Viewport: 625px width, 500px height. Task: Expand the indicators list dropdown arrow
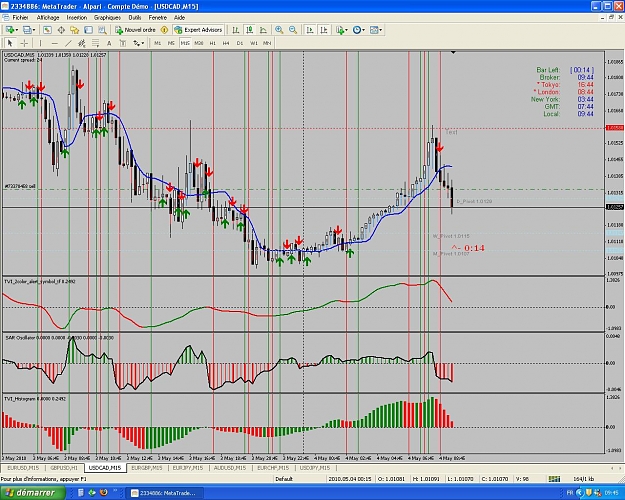(346, 30)
